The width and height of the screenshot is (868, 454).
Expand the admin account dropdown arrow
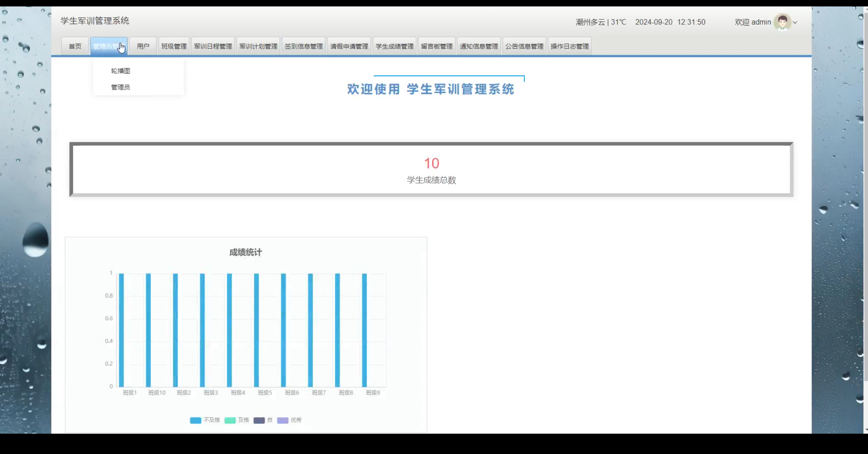tap(795, 23)
